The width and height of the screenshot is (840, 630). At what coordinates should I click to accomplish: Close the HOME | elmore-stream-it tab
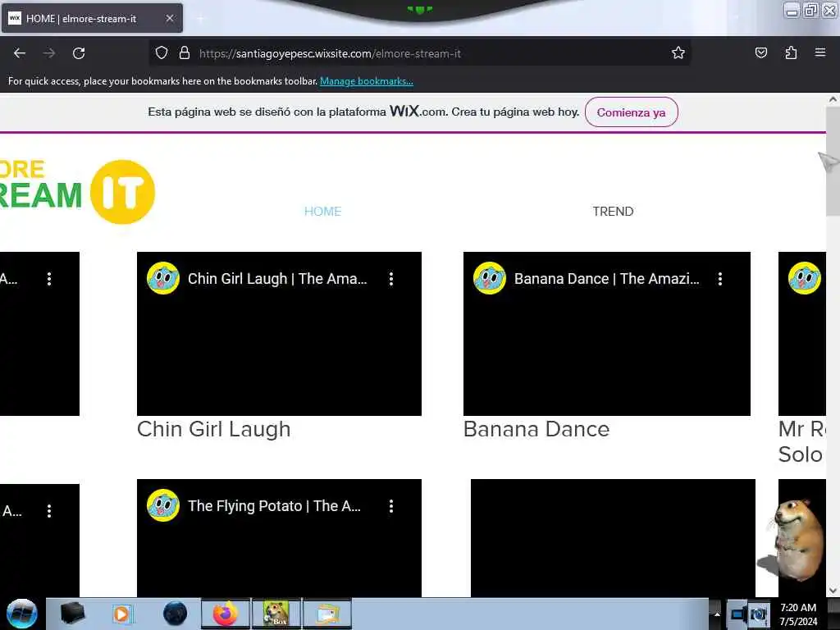click(x=170, y=18)
